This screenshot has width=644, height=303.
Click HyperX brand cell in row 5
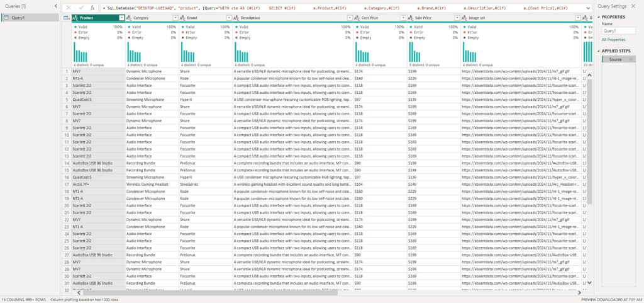click(x=206, y=100)
